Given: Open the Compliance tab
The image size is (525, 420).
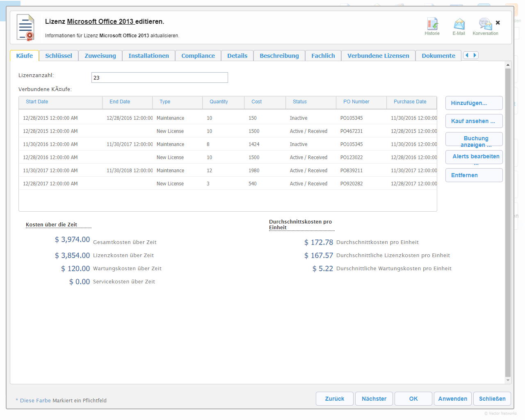Looking at the screenshot, I should coord(198,56).
